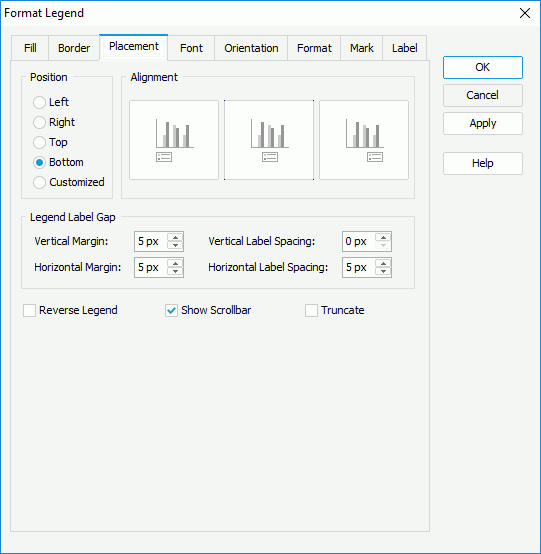
Task: Open the Placement tab
Action: [134, 47]
